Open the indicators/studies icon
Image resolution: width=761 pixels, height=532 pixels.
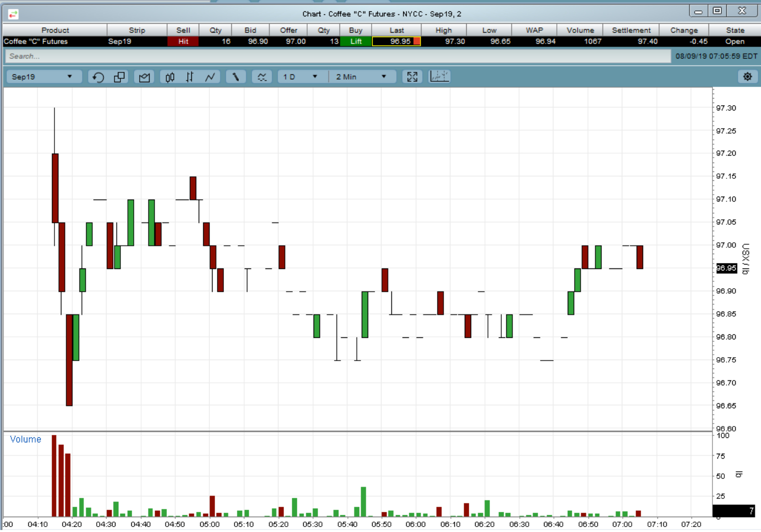click(x=262, y=77)
